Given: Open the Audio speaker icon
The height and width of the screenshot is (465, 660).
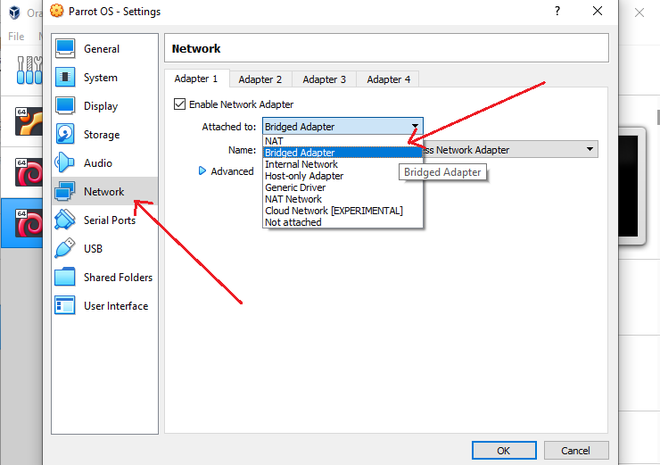Looking at the screenshot, I should 64,163.
